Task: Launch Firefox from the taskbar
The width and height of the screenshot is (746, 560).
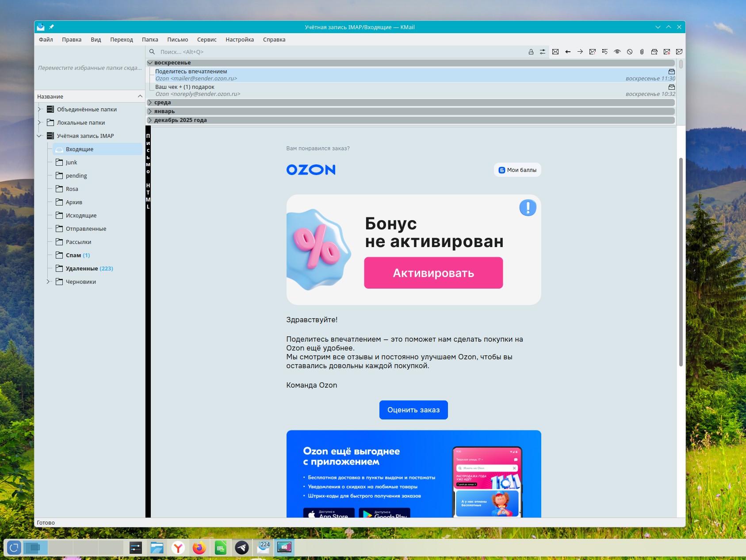Action: click(199, 548)
